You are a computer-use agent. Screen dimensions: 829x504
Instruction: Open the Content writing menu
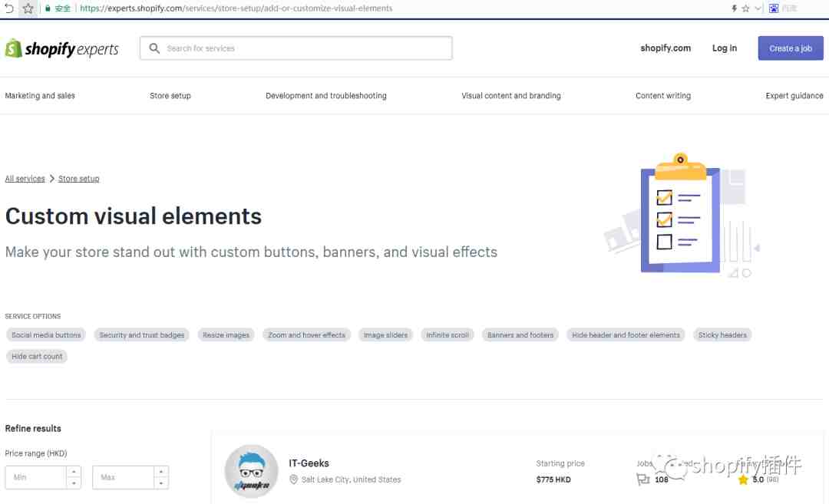[663, 96]
